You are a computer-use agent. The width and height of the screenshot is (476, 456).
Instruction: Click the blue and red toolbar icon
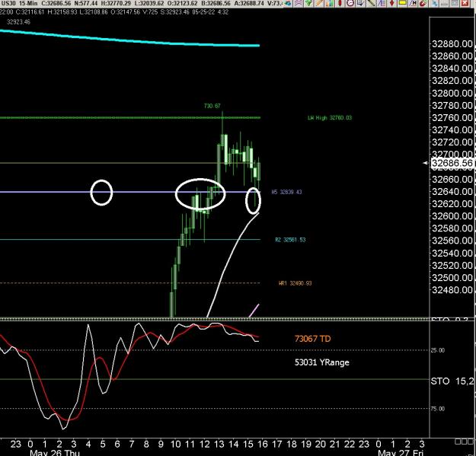tap(288, 3)
